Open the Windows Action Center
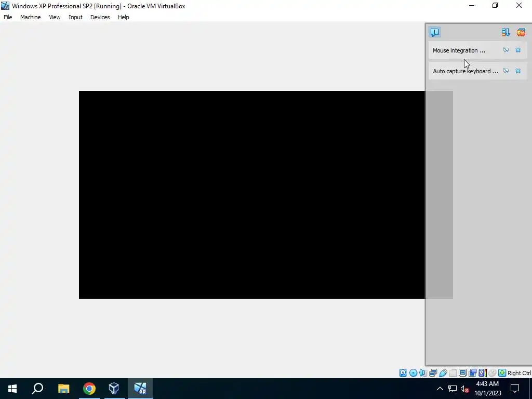 click(x=515, y=389)
